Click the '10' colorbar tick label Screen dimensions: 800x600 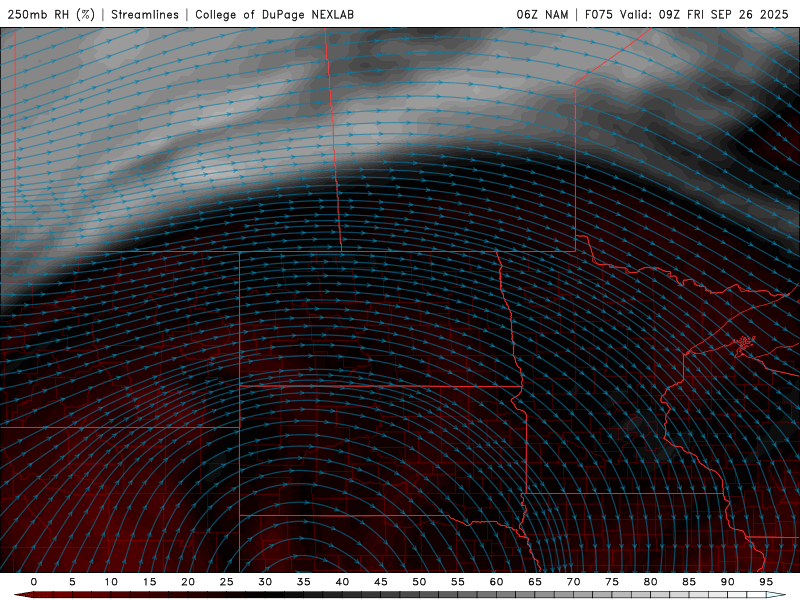click(x=111, y=582)
